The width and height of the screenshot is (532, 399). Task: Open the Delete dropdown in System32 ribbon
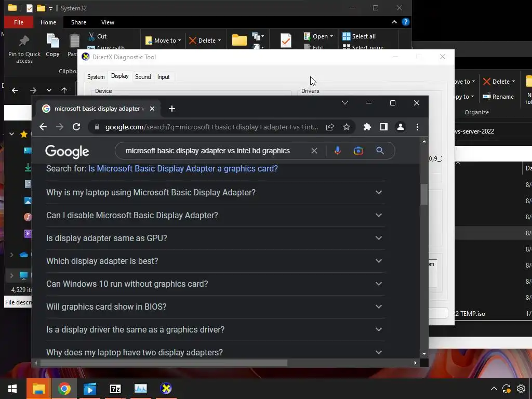(x=205, y=41)
